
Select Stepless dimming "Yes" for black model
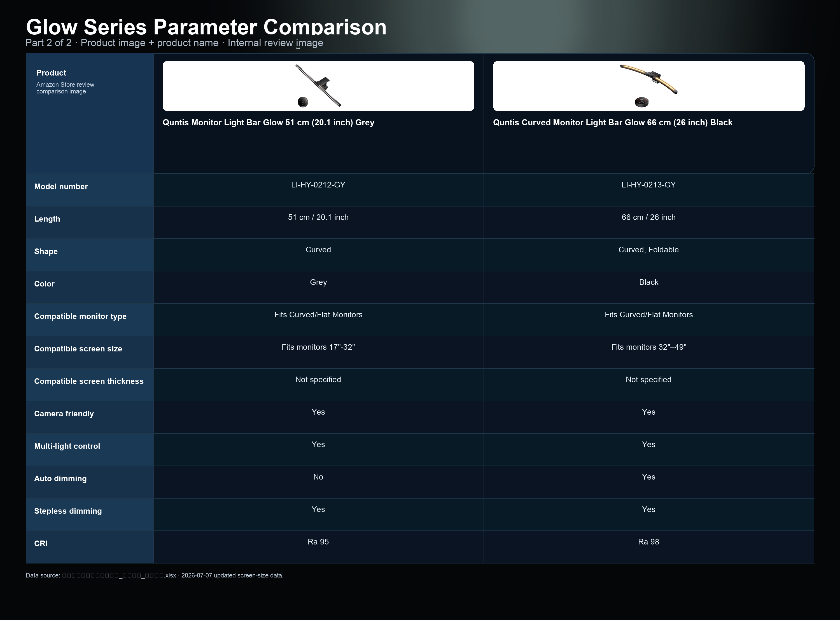point(648,509)
